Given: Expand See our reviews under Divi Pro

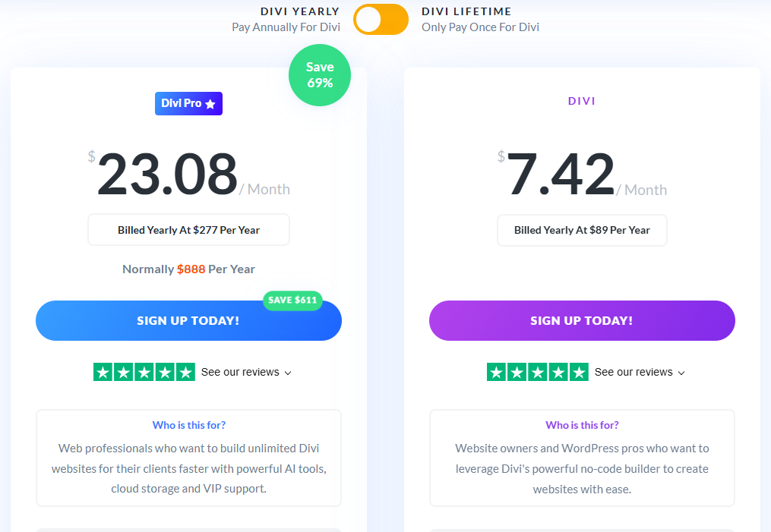Looking at the screenshot, I should 240,372.
